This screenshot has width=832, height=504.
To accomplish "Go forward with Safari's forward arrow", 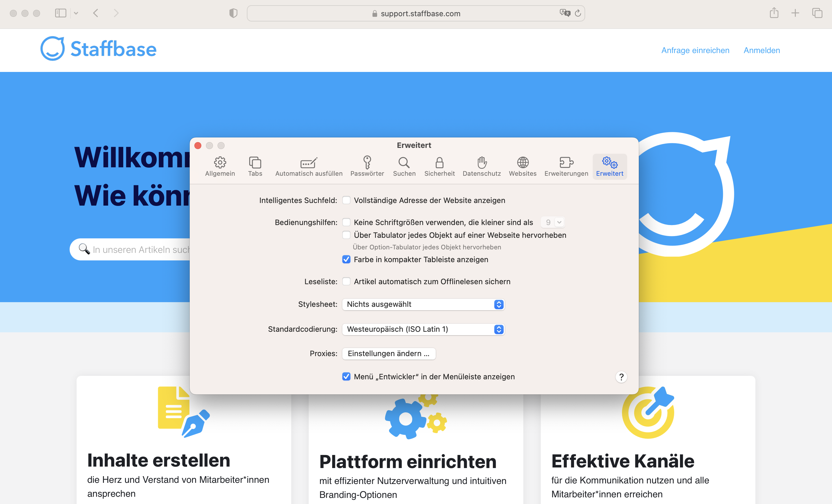I will click(x=116, y=13).
